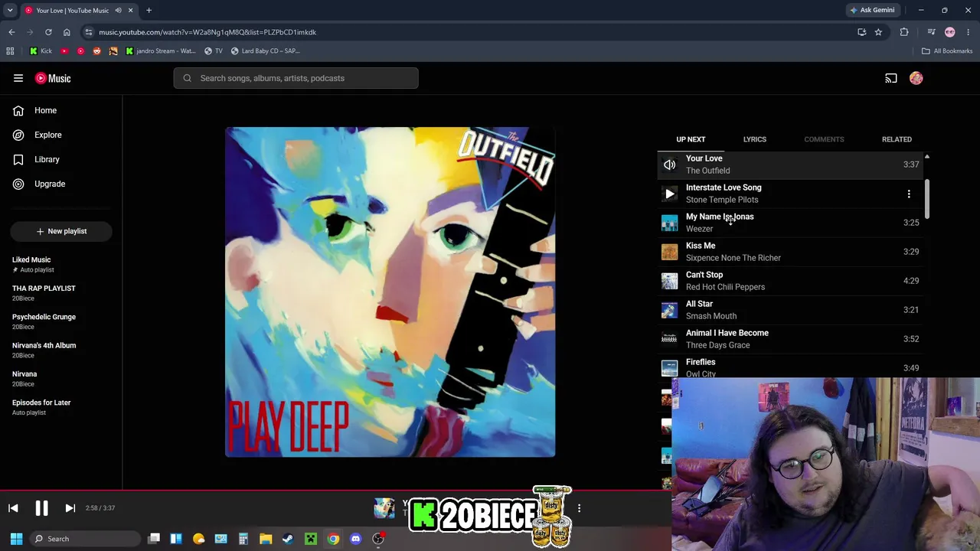
Task: Go to the previous track
Action: (x=13, y=508)
